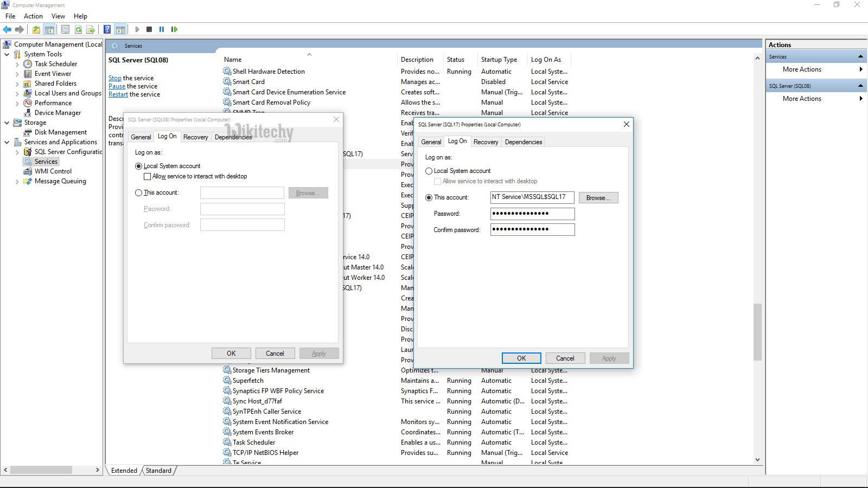Screen dimensions: 868x488
Task: Click the Back arrow toolbar icon
Action: pyautogui.click(x=7, y=29)
